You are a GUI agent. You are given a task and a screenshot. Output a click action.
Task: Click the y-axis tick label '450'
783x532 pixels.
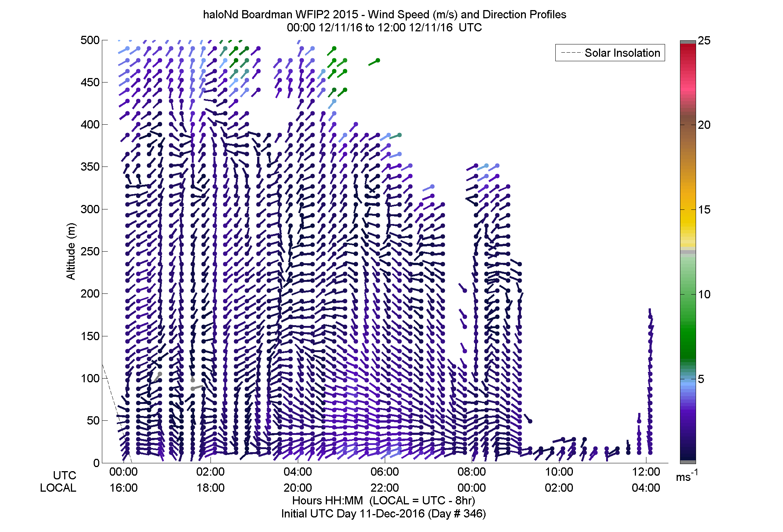pyautogui.click(x=90, y=83)
